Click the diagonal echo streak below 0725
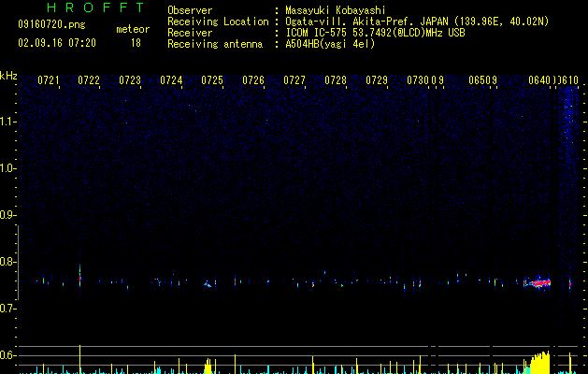The width and height of the screenshot is (588, 374). tap(208, 285)
